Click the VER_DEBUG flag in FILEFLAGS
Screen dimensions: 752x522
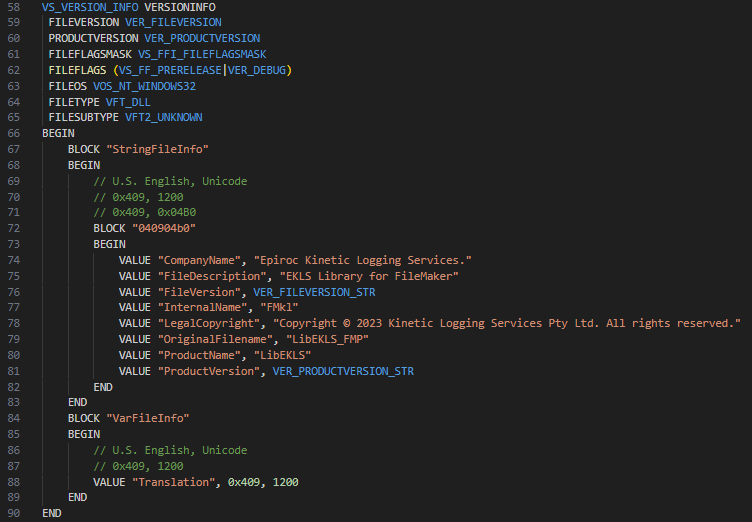256,70
